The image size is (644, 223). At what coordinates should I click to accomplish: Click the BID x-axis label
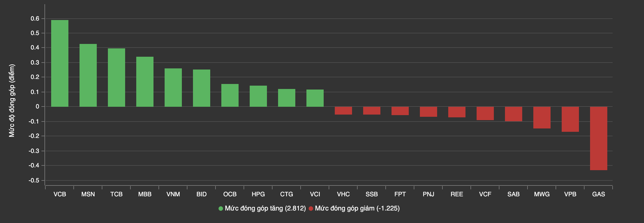[x=202, y=194]
